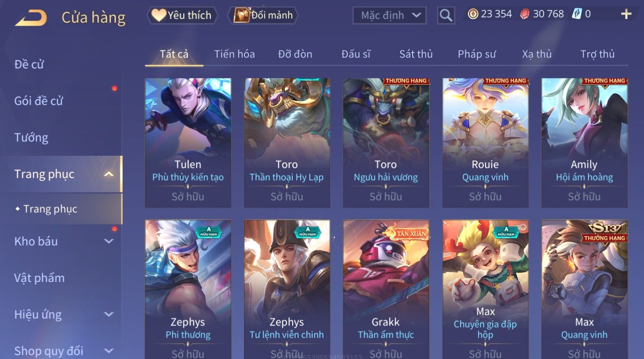The height and width of the screenshot is (359, 644).
Task: Expand the Kho báu sidebar section
Action: pos(109,241)
